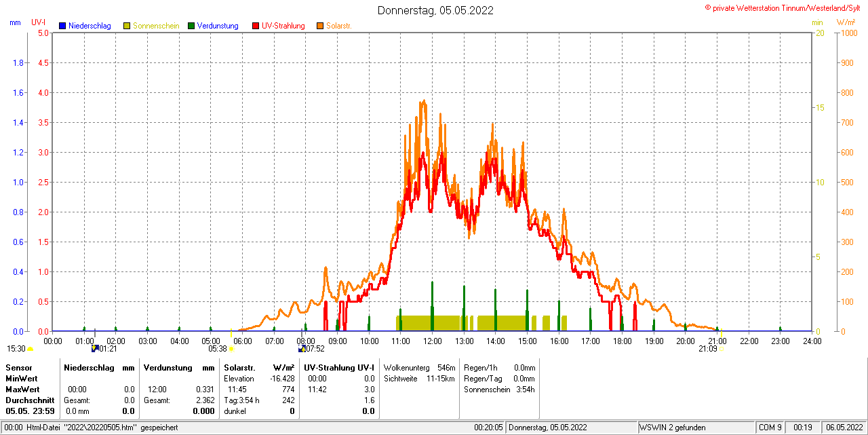Click the 'Tag:3:54 h' entry
This screenshot has height=435, width=868.
click(241, 400)
